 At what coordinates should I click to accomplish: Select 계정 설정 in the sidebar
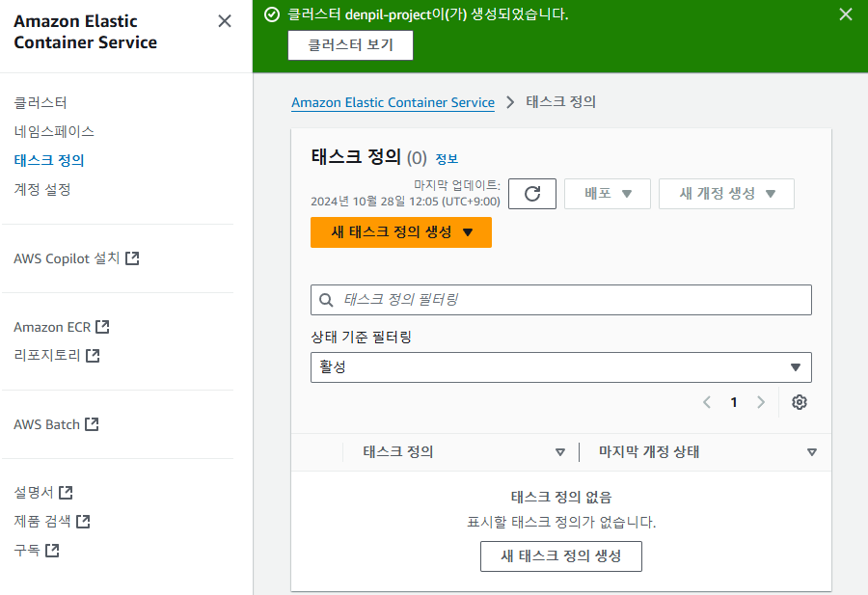(x=42, y=189)
